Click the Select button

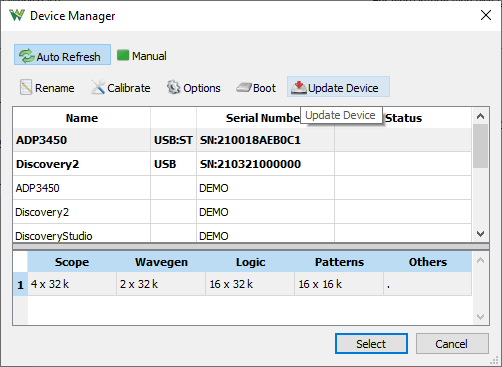click(371, 344)
